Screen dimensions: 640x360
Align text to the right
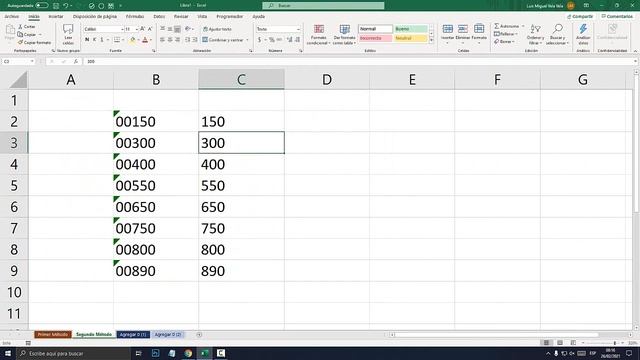pos(177,40)
